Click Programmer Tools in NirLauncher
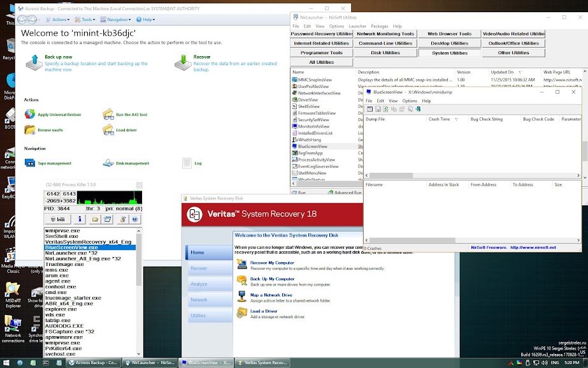 (x=322, y=53)
